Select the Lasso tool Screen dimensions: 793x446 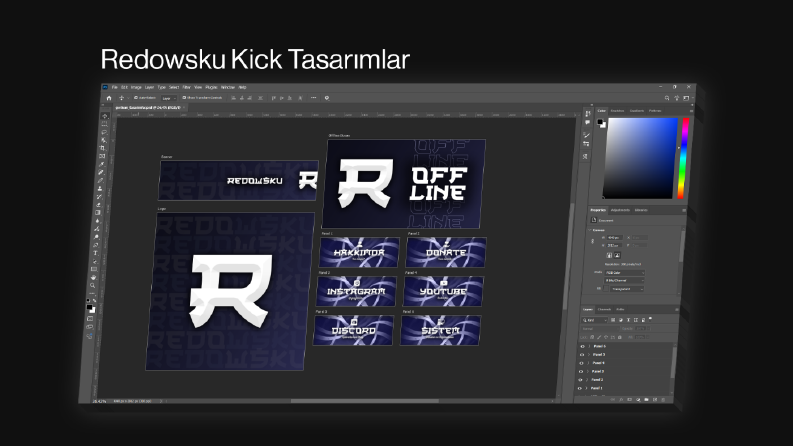(104, 132)
